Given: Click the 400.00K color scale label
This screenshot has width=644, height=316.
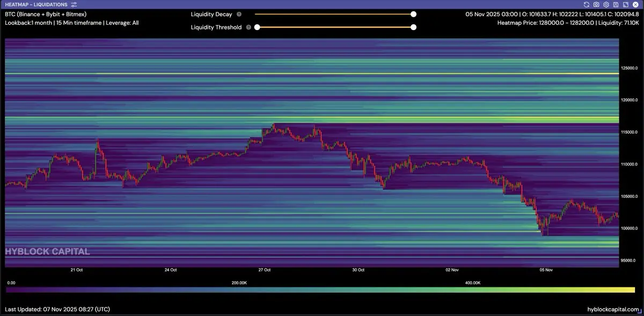Looking at the screenshot, I should tap(472, 282).
